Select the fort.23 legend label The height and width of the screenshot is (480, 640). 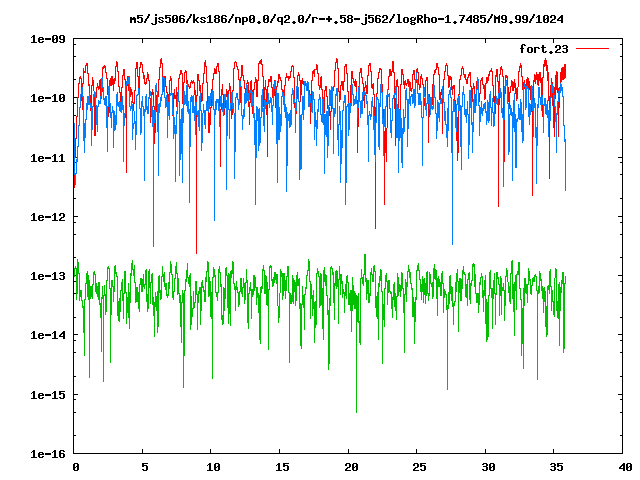[x=544, y=49]
